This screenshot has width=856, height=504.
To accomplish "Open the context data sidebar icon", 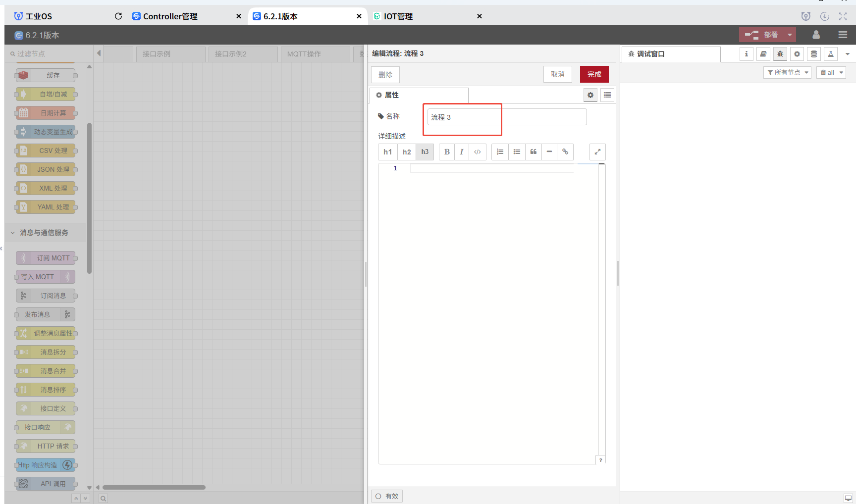I will 814,54.
